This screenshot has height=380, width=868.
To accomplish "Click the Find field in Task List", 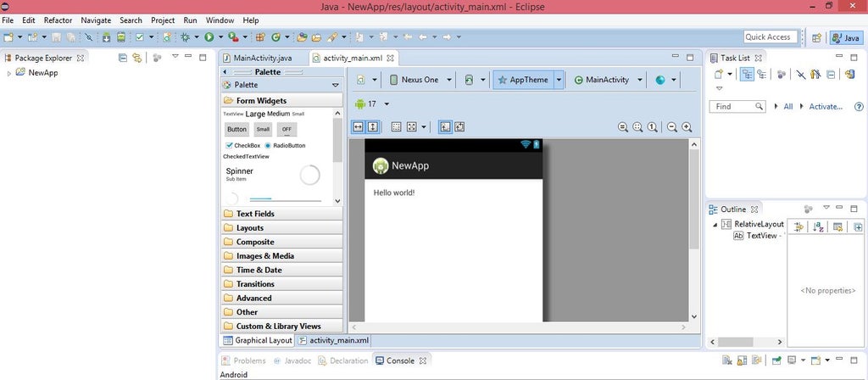I will point(737,106).
